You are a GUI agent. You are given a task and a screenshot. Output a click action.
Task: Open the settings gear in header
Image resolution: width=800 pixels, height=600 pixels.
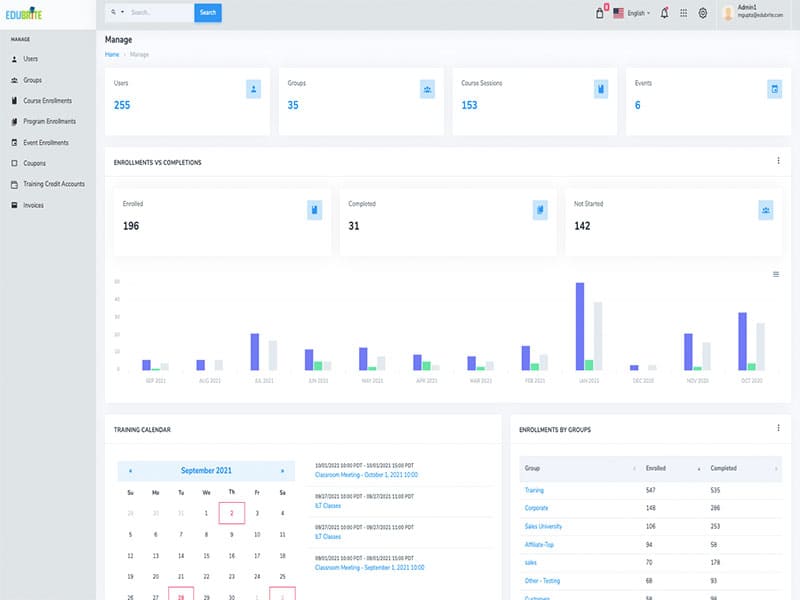pyautogui.click(x=703, y=13)
